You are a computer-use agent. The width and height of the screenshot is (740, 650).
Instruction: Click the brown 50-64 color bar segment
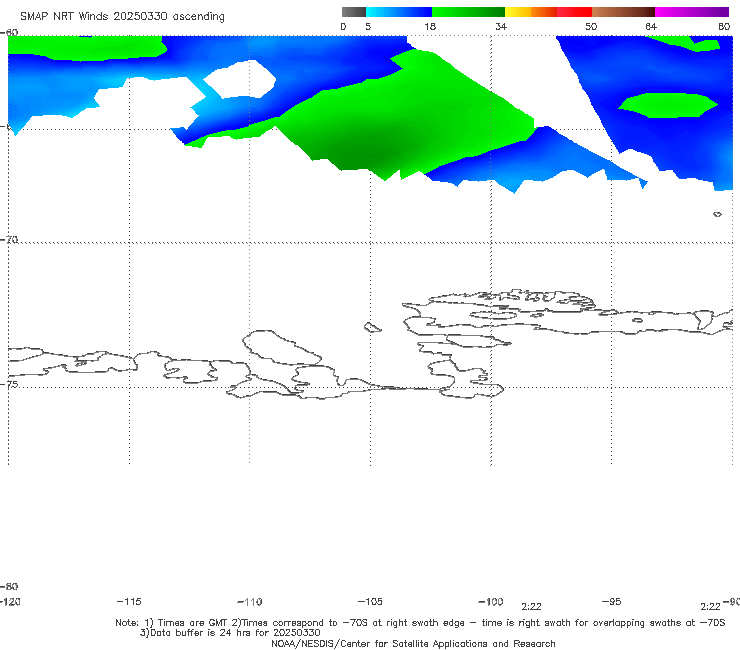click(623, 12)
